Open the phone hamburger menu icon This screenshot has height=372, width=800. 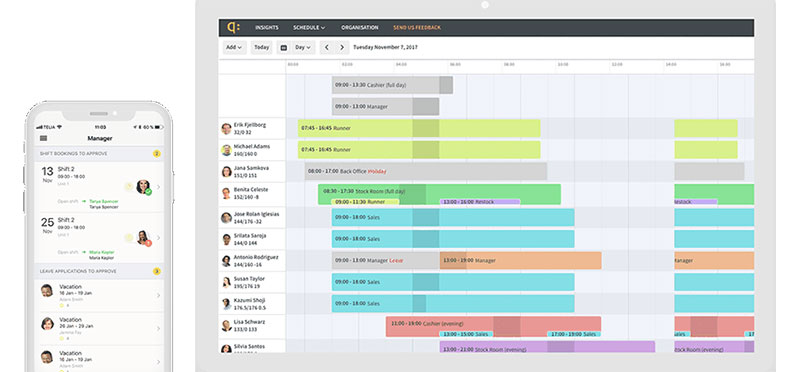click(x=43, y=138)
